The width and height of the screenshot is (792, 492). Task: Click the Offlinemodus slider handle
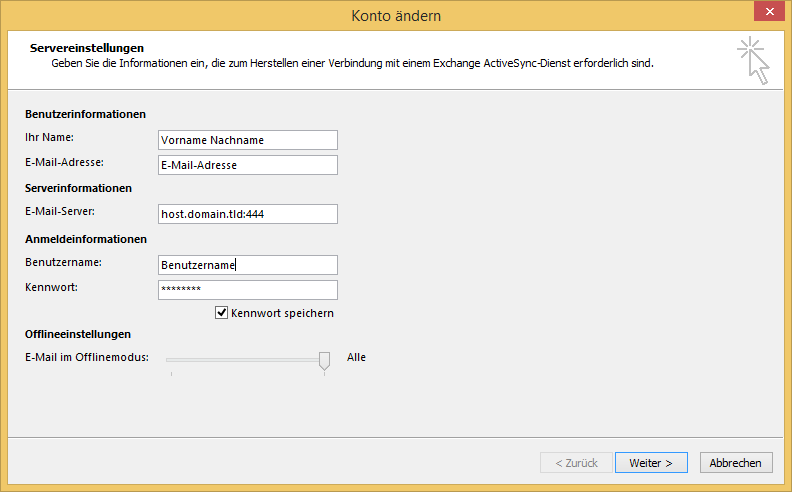coord(324,360)
